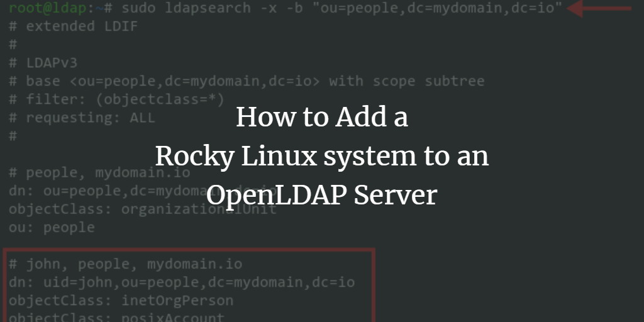Click the 'How to Add a' title line
This screenshot has width=644, height=322.
click(x=322, y=118)
